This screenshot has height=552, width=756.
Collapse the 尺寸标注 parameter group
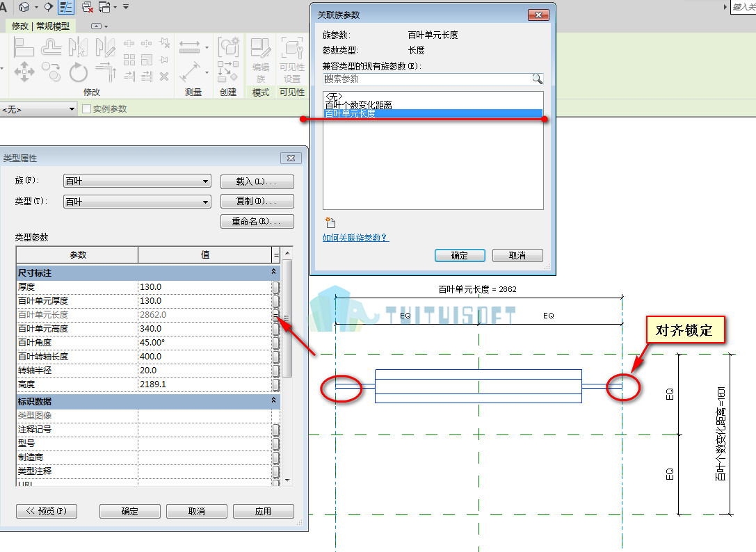273,272
